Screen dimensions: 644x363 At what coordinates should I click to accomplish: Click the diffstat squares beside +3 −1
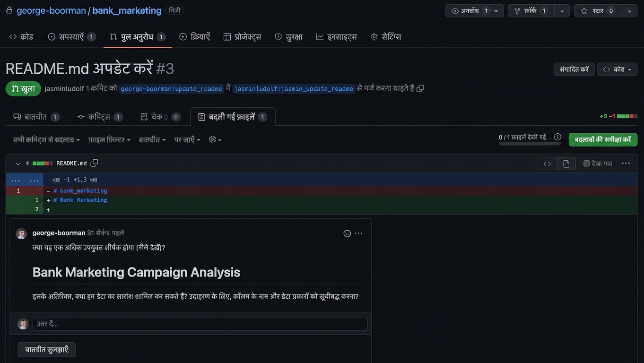(627, 116)
